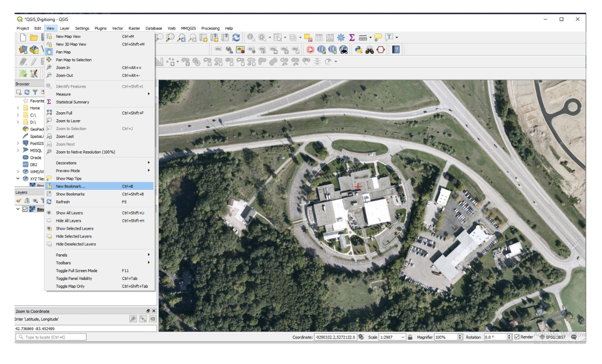Click the filter icon in Browser panel

pos(35,92)
